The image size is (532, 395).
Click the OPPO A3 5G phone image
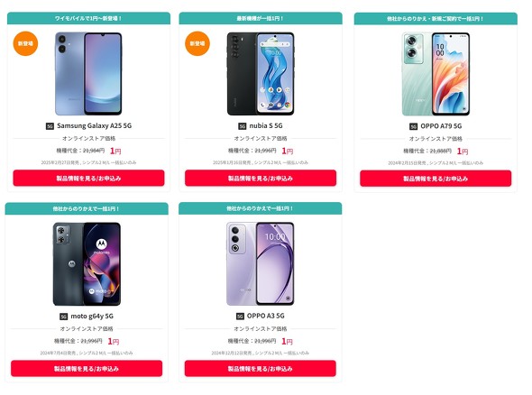tap(261, 263)
